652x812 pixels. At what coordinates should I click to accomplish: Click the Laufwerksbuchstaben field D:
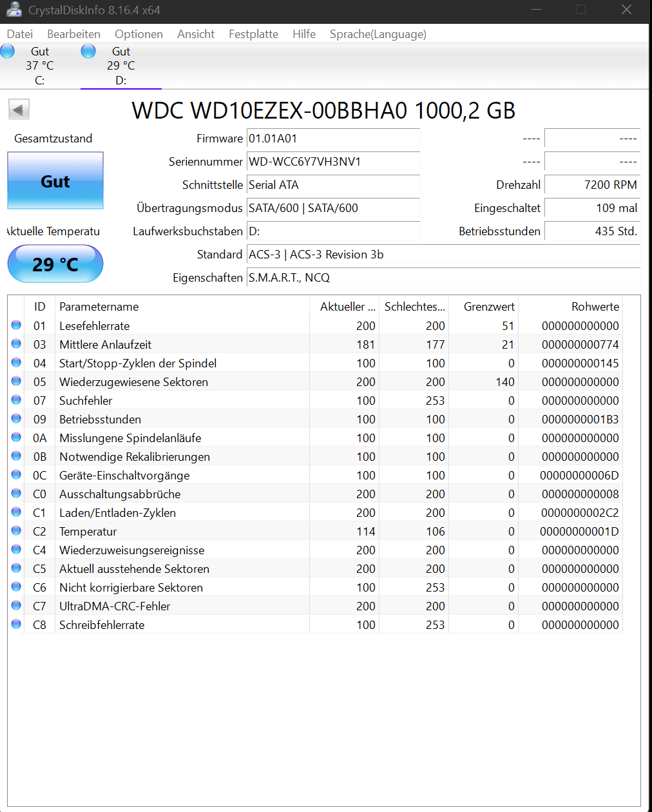(x=334, y=231)
